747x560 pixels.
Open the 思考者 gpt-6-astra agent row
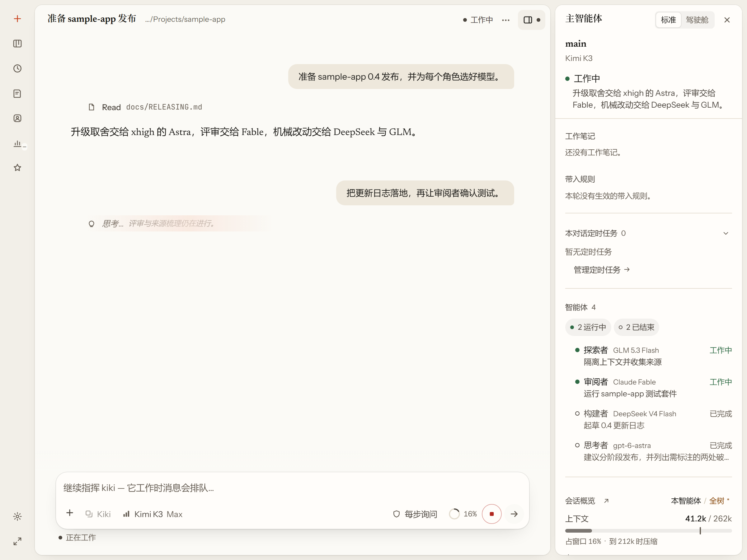point(653,451)
